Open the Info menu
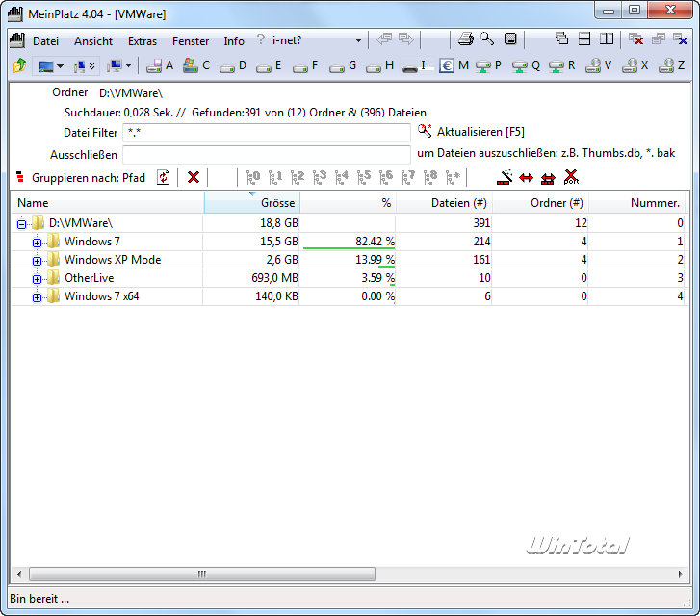The height and width of the screenshot is (616, 700). point(234,41)
